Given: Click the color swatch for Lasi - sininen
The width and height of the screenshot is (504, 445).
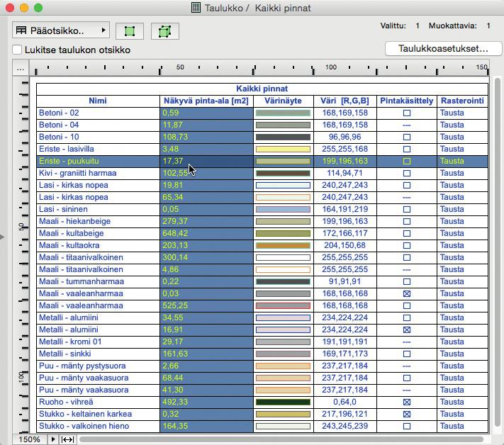Looking at the screenshot, I should tap(283, 210).
